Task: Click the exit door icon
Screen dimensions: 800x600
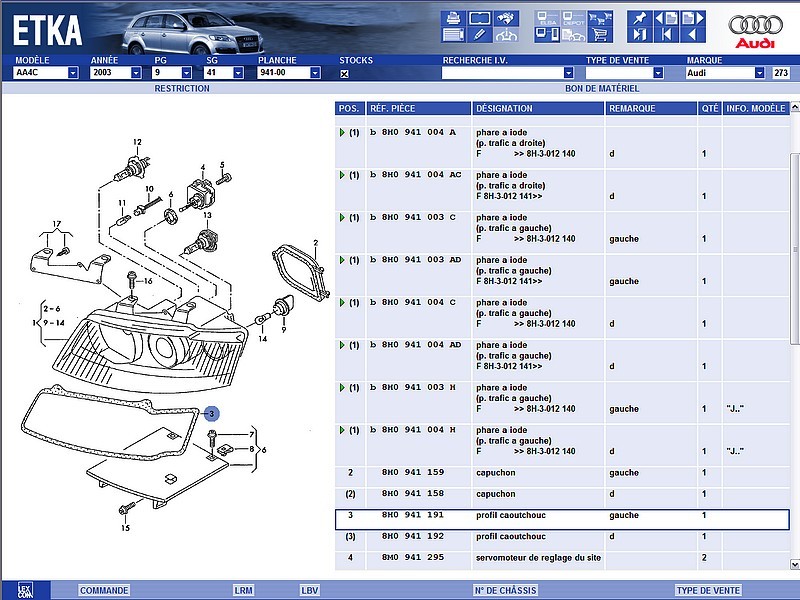Action: 640,35
